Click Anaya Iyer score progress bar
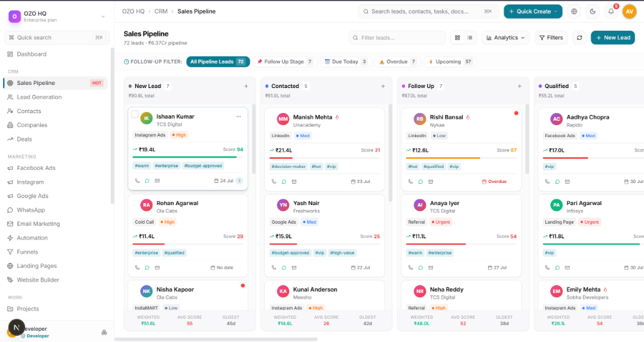The image size is (644, 342). point(461,245)
